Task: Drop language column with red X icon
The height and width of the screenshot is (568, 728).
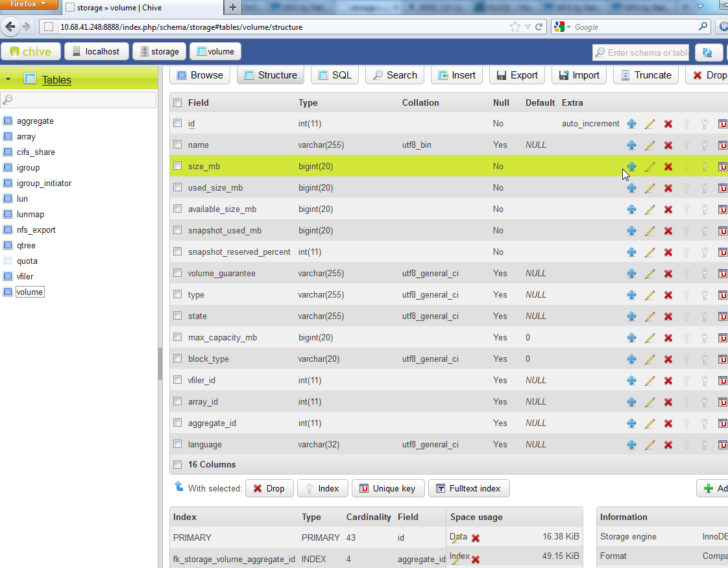Action: (x=668, y=445)
